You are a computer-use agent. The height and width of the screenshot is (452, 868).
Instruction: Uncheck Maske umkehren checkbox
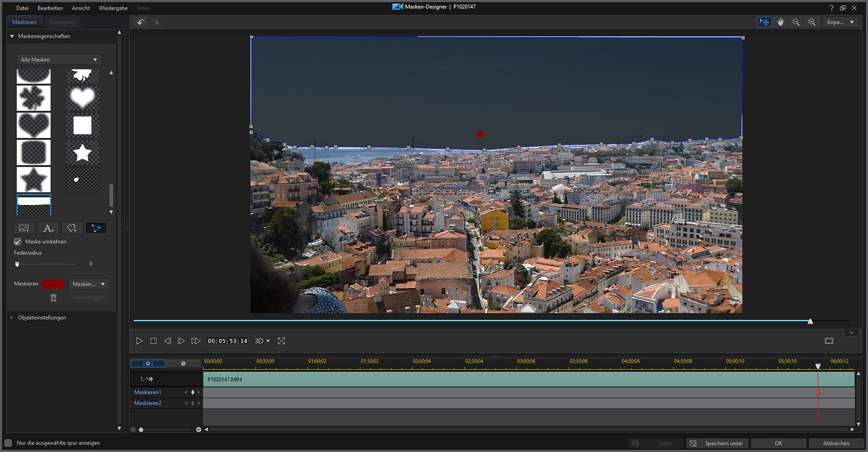(18, 242)
